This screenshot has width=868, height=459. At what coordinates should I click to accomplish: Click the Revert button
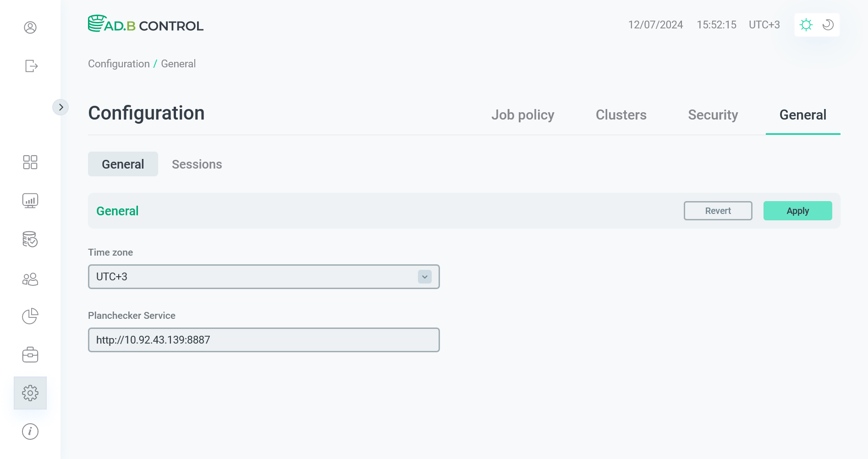click(x=718, y=211)
